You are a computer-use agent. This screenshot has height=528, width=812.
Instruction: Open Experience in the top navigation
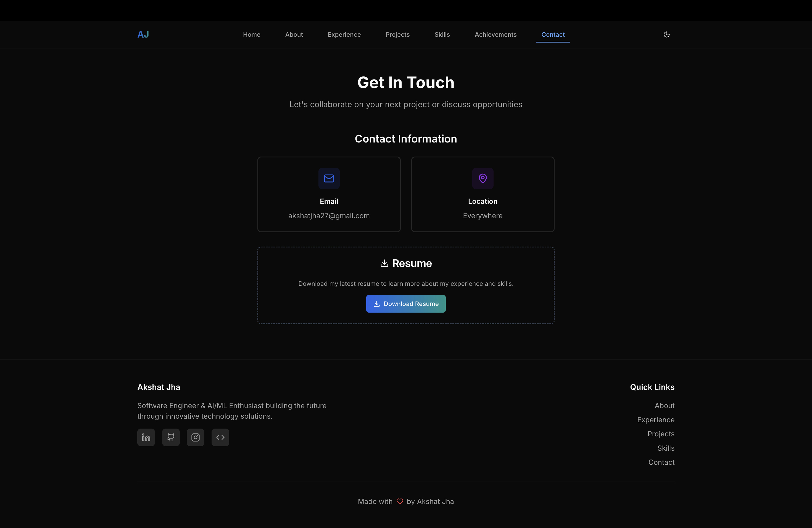[344, 35]
